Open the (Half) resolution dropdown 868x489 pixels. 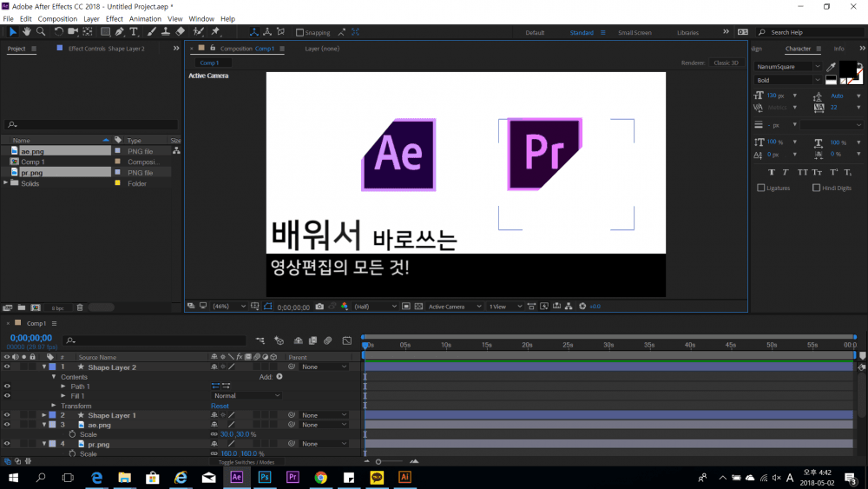click(375, 307)
